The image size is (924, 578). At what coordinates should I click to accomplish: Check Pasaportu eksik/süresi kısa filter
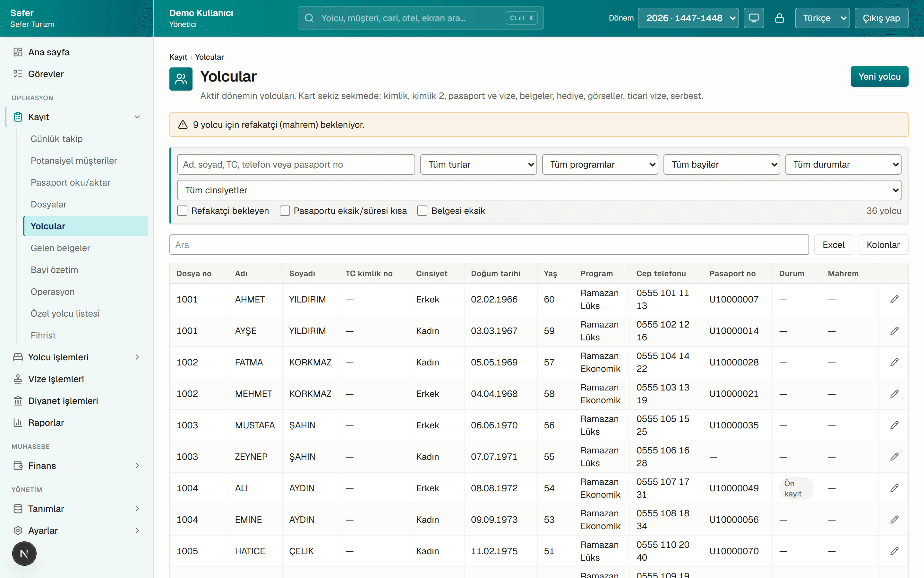point(285,211)
